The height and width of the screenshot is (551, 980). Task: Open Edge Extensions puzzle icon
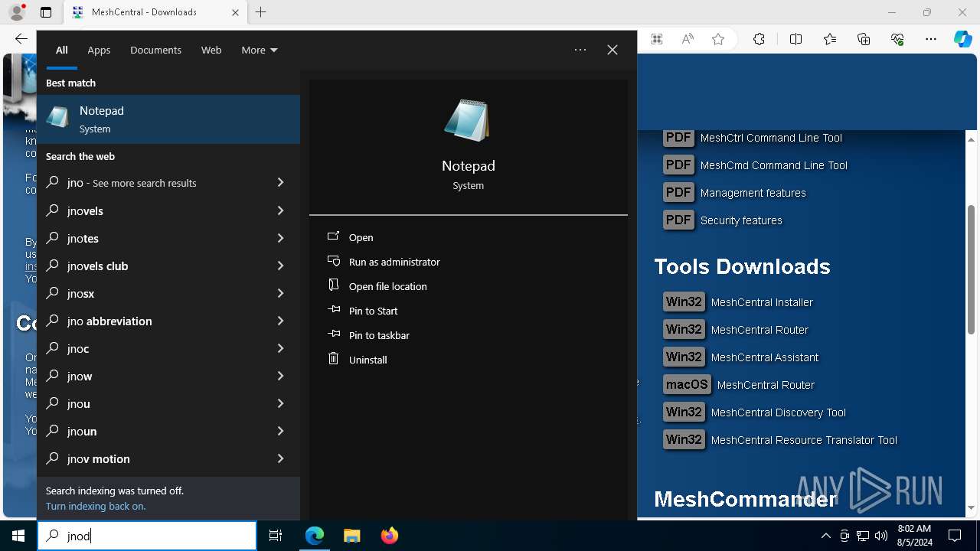click(x=759, y=39)
